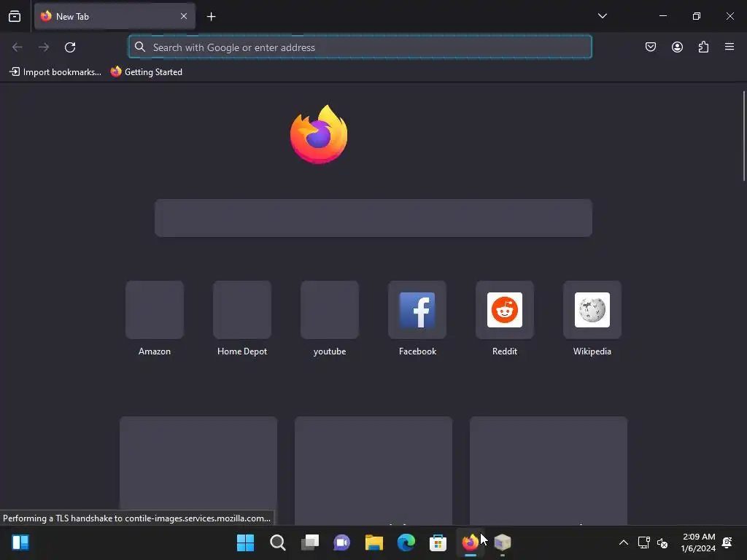
Task: Go back one page
Action: tap(18, 47)
